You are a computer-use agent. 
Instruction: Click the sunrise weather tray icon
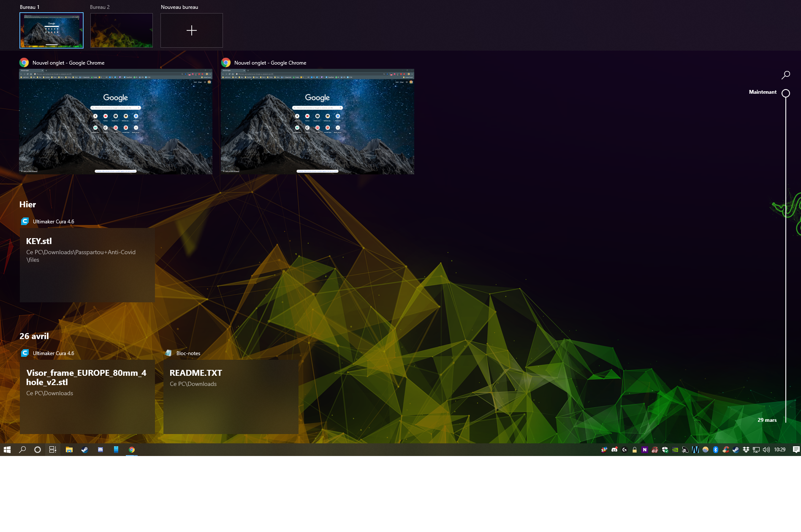(706, 450)
